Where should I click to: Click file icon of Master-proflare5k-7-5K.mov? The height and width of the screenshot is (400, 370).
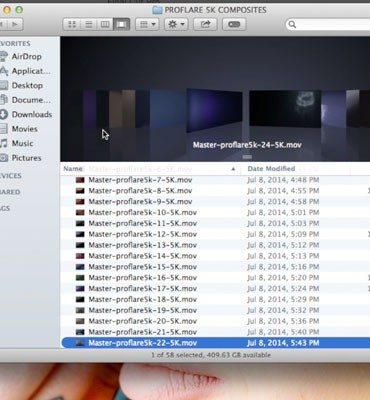click(x=80, y=180)
